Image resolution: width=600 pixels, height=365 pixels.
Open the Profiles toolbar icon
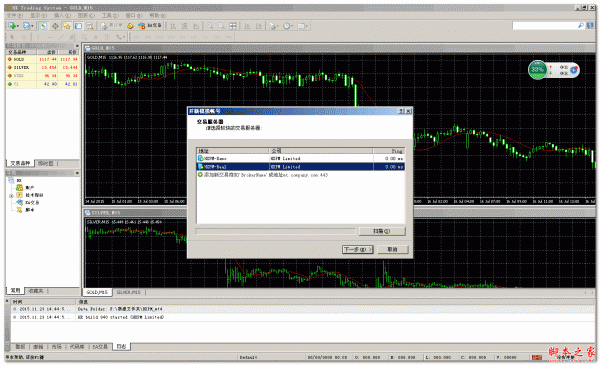tap(26, 26)
